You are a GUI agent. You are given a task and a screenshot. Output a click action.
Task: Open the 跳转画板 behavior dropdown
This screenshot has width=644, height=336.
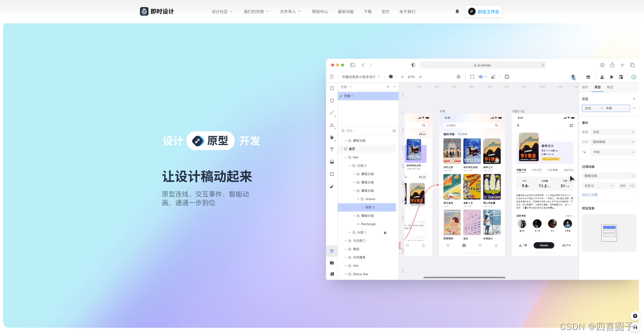(612, 141)
